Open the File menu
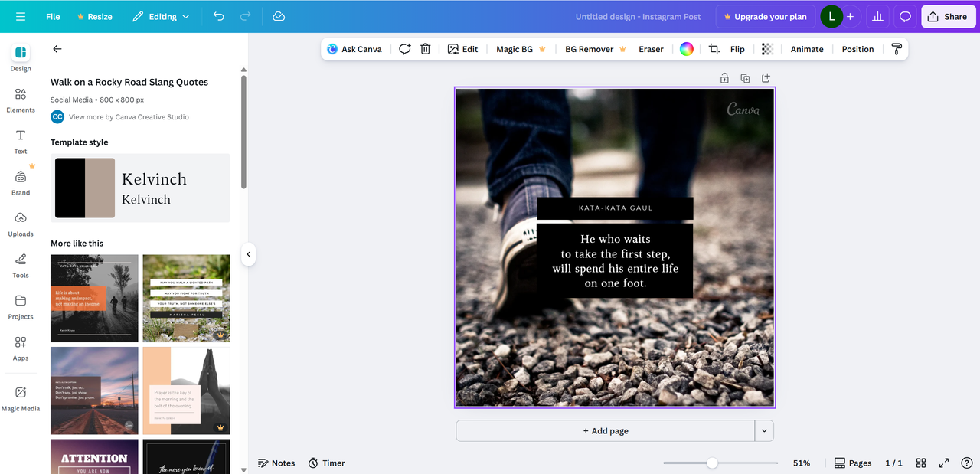The image size is (980, 474). pos(53,16)
